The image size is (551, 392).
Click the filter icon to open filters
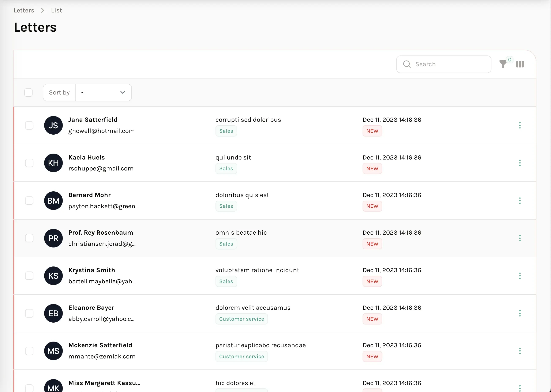pos(503,64)
